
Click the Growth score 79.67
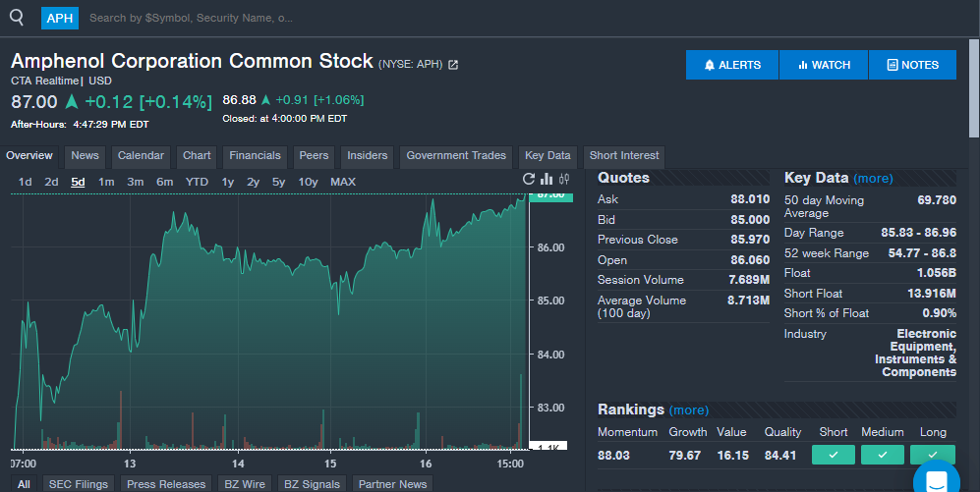coord(684,455)
